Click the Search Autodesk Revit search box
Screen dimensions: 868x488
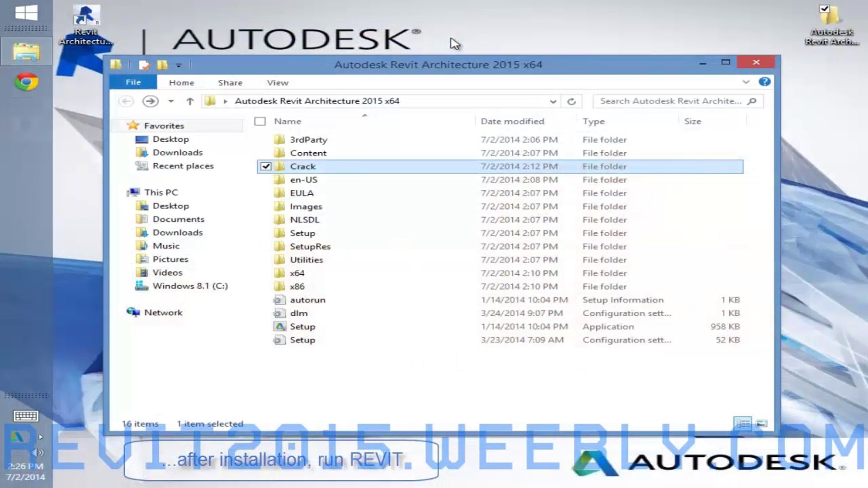pyautogui.click(x=671, y=101)
